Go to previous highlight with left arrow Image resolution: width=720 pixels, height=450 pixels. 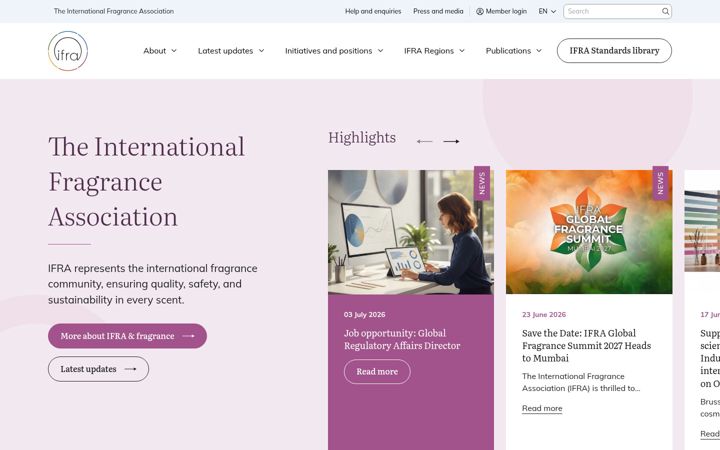[424, 141]
